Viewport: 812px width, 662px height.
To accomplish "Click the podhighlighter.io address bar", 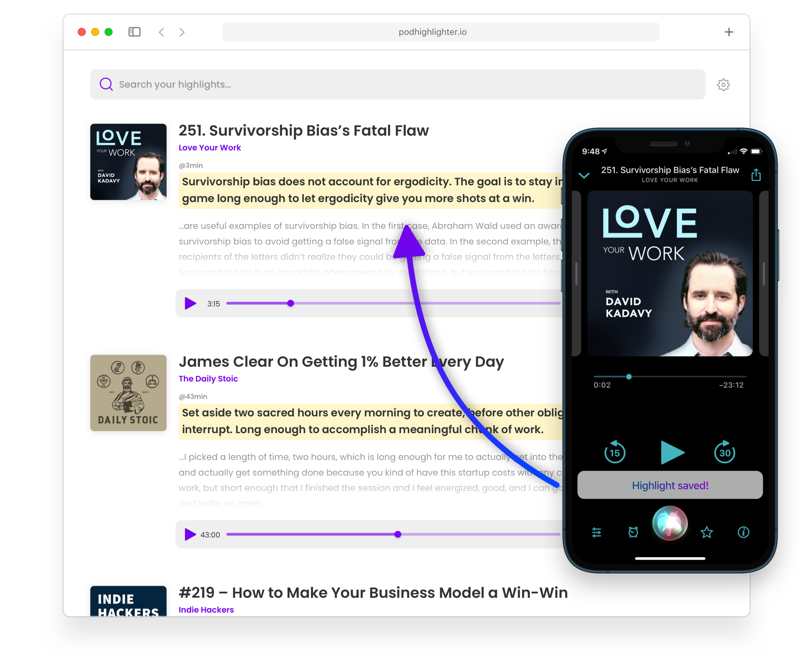I will point(440,32).
